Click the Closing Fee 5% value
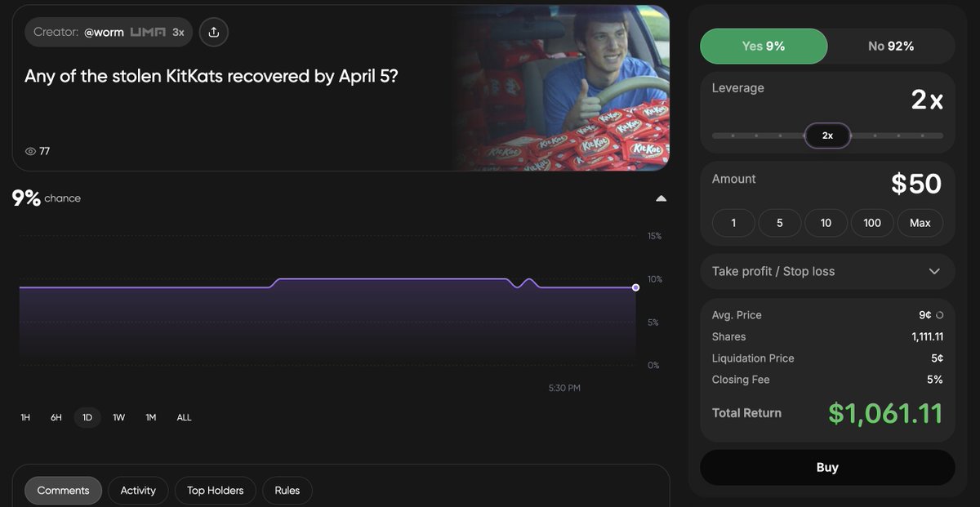Image resolution: width=980 pixels, height=507 pixels. tap(936, 380)
